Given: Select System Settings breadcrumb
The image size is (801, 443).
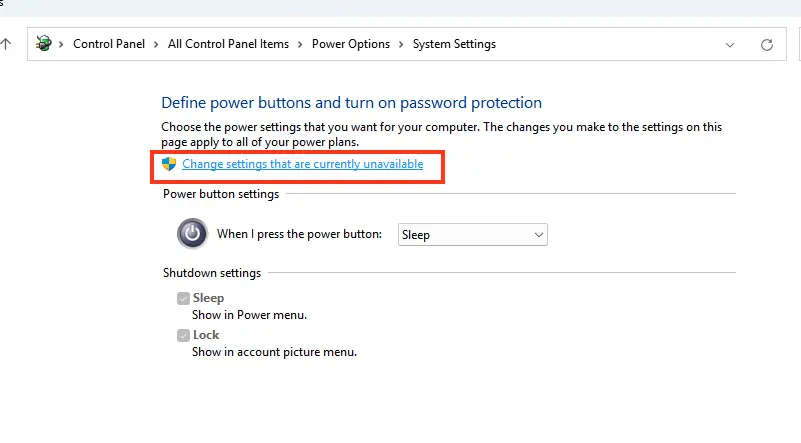Looking at the screenshot, I should pos(454,44).
